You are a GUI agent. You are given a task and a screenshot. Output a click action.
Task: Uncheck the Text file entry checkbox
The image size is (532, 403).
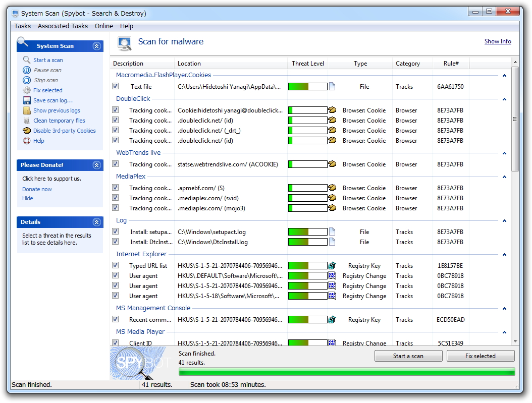pos(116,86)
